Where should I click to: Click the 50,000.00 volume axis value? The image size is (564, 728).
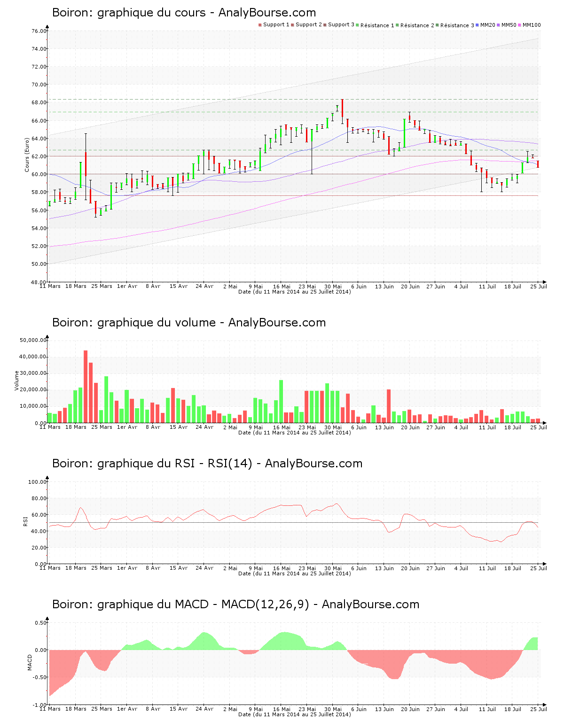tap(32, 340)
